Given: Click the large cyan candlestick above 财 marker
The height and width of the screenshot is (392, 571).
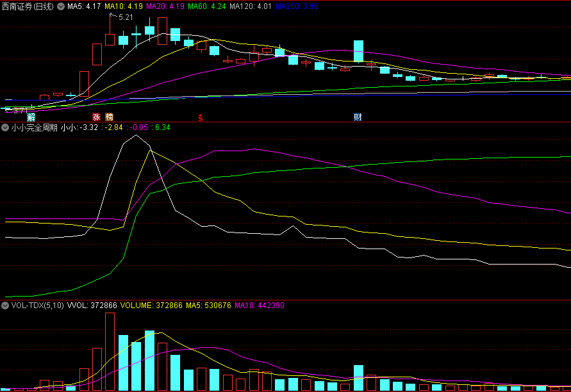Looking at the screenshot, I should coord(358,51).
